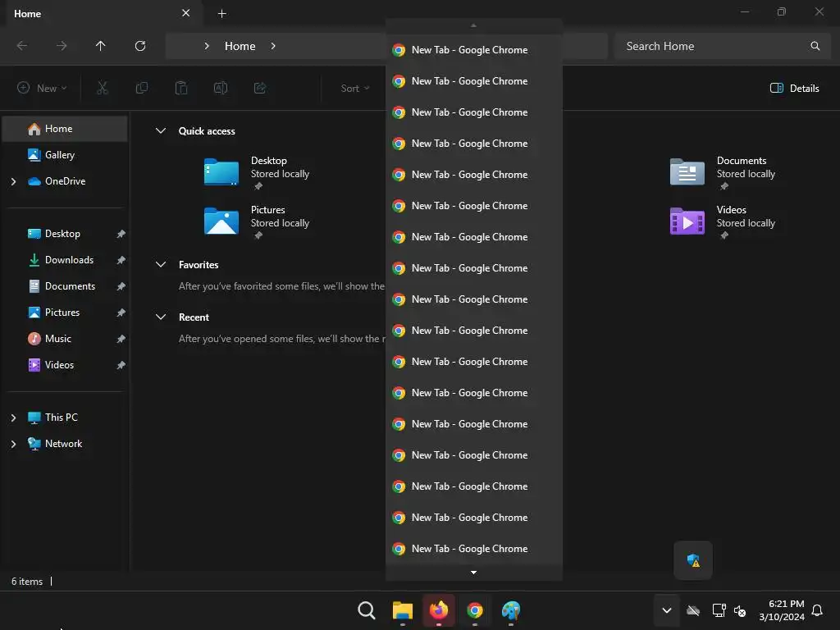The image size is (840, 630).
Task: Expand OneDrive in the navigation pane
Action: (13, 181)
